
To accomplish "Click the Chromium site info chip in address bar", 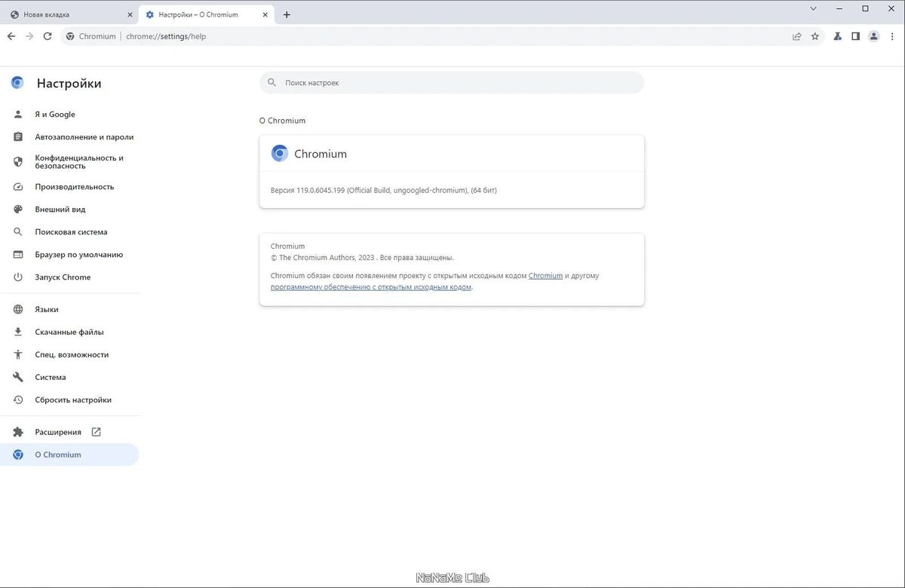I will [x=91, y=36].
